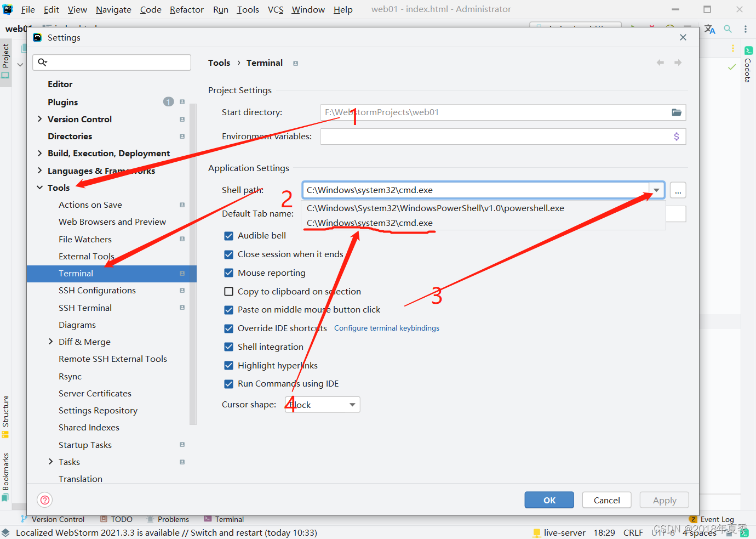Image resolution: width=756 pixels, height=539 pixels.
Task: Open SSH Terminal settings
Action: 85,308
